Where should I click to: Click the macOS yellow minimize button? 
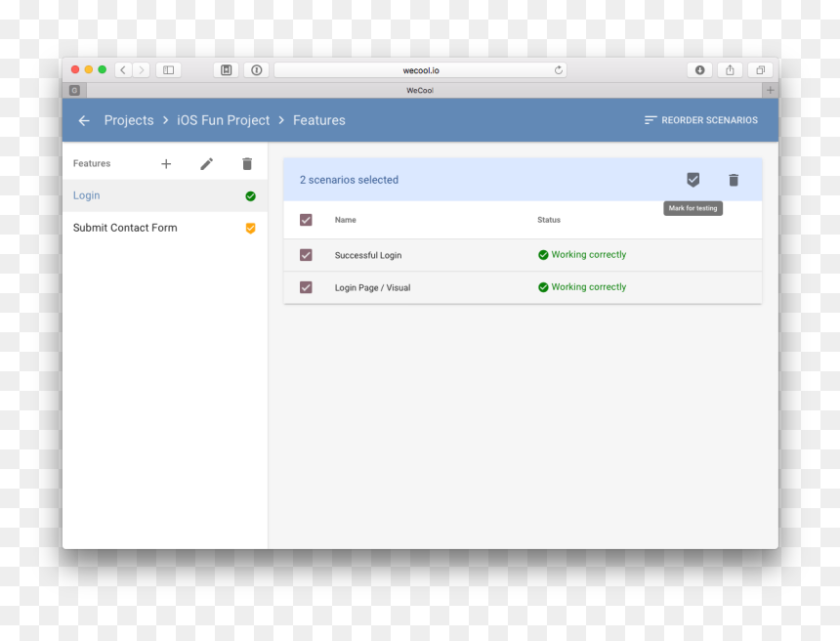pos(88,69)
